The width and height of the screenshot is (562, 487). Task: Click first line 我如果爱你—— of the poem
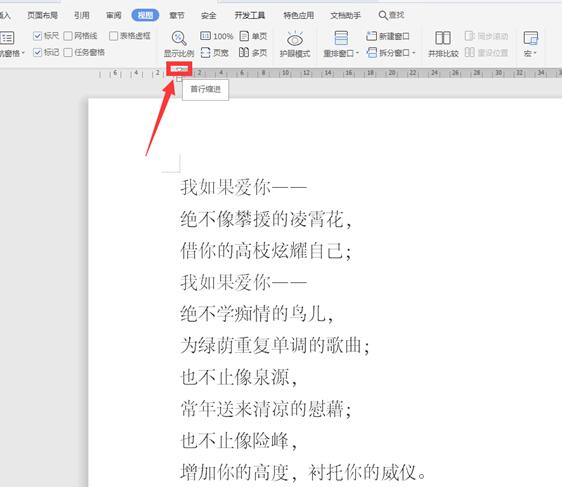click(244, 187)
